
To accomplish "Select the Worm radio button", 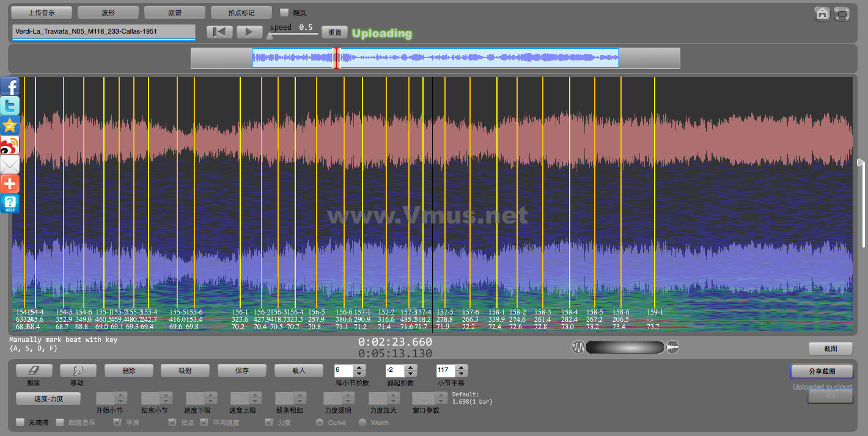I will click(362, 423).
